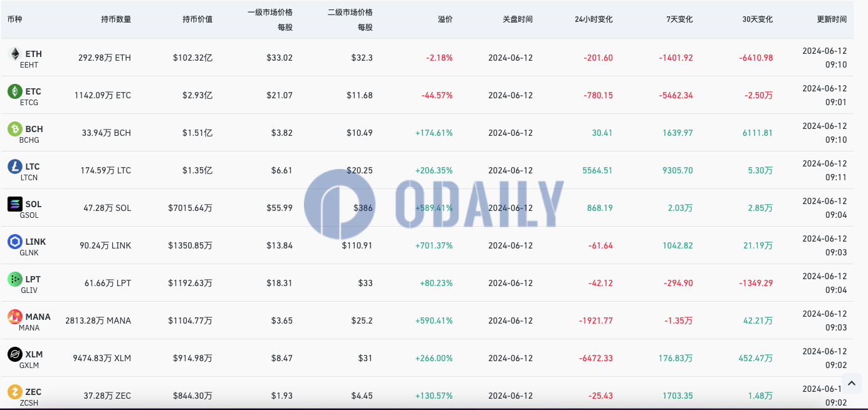
Task: Open the ETH coin name link
Action: coord(34,54)
